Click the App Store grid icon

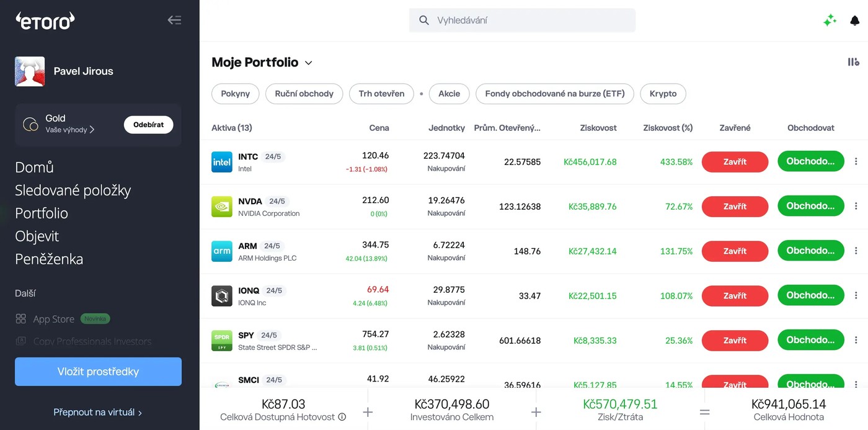[x=21, y=319]
